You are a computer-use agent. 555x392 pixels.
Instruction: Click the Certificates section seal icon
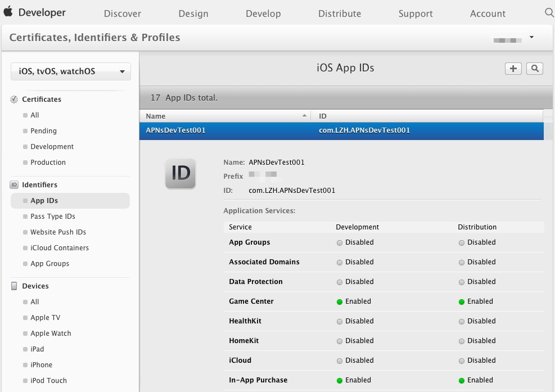[14, 100]
